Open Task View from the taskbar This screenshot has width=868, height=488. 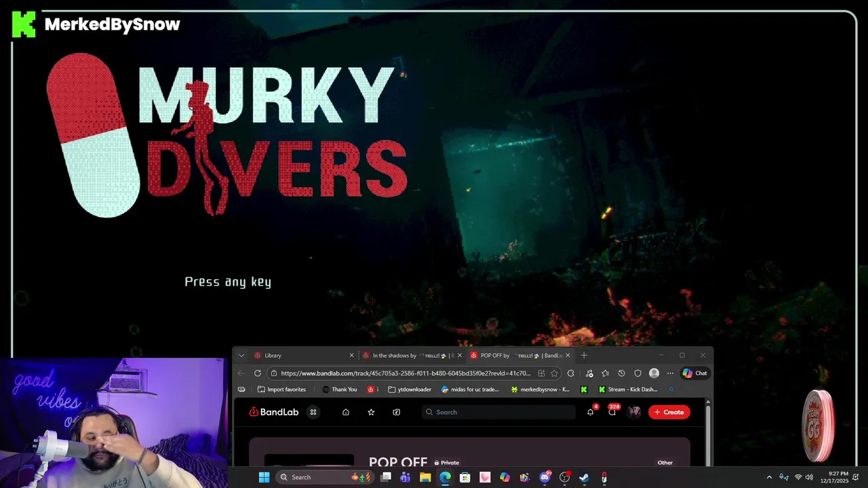[x=386, y=477]
